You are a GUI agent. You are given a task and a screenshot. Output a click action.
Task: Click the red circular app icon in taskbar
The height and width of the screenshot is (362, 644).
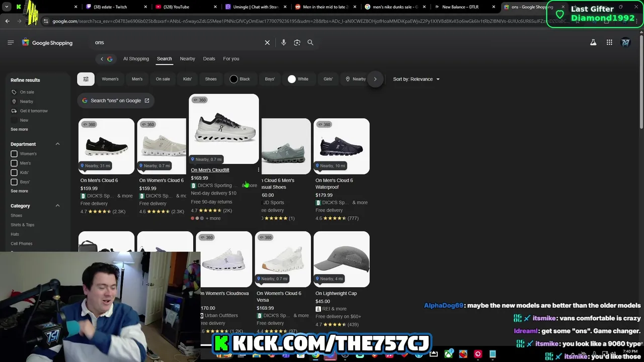pos(478,354)
